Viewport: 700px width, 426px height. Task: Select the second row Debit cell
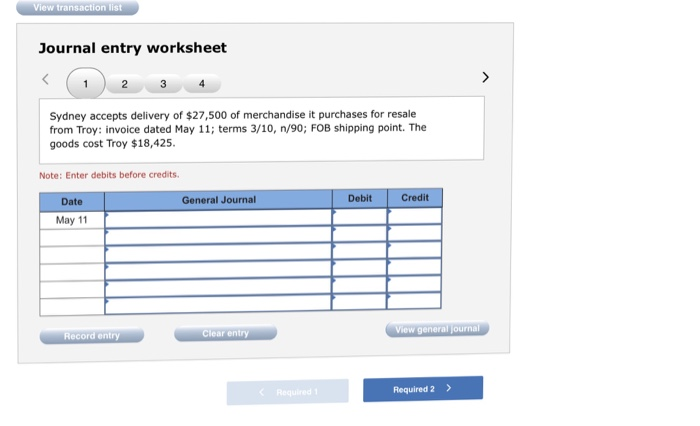tap(359, 234)
